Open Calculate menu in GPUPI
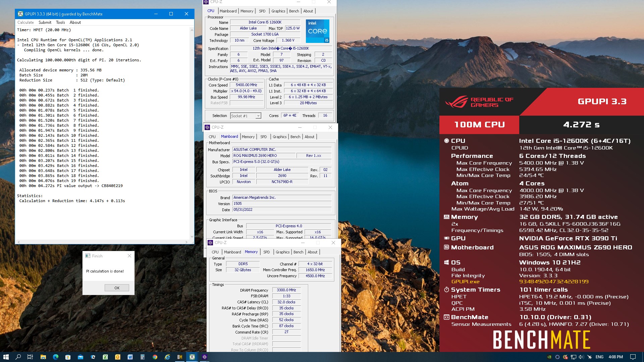This screenshot has width=644, height=362. 25,22
